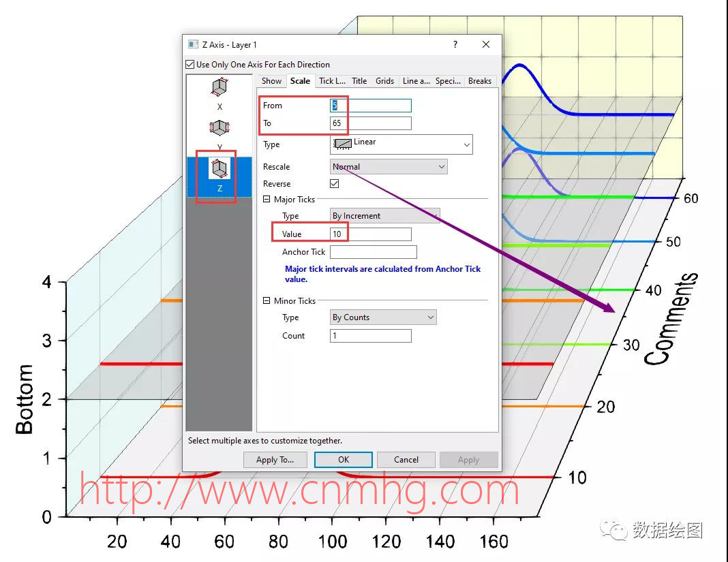Image resolution: width=728 pixels, height=562 pixels.
Task: Click the Cancel button
Action: pos(406,460)
